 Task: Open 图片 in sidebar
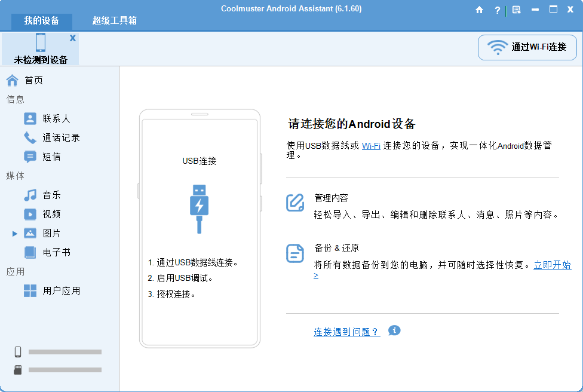[51, 233]
